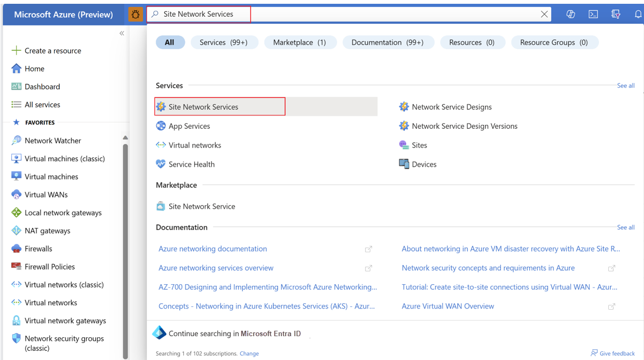
Task: Open Network Service Designs service
Action: pyautogui.click(x=451, y=107)
